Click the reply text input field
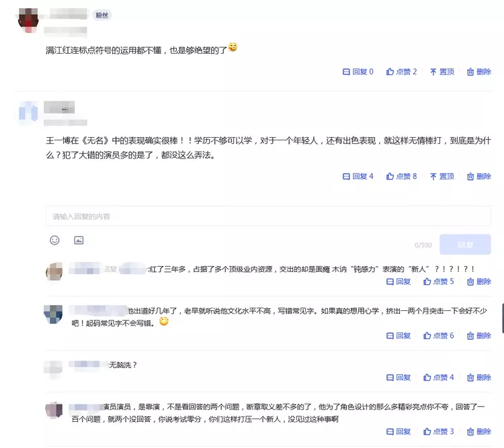Viewport: 504px width, 448px height. (268, 216)
